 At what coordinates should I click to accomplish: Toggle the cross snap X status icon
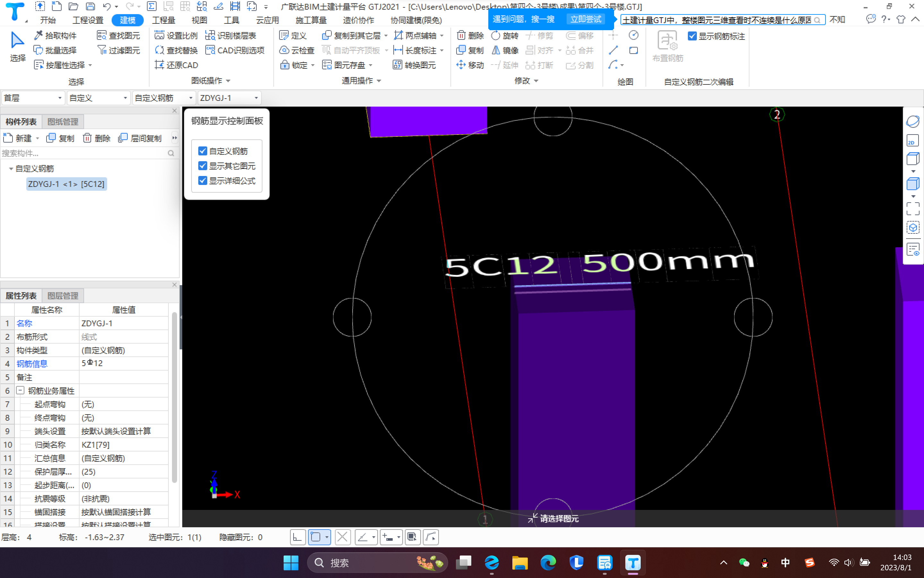click(x=343, y=537)
